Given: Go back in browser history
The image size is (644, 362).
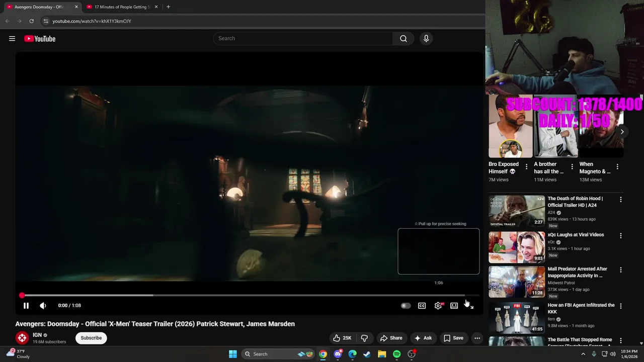Looking at the screenshot, I should (7, 21).
